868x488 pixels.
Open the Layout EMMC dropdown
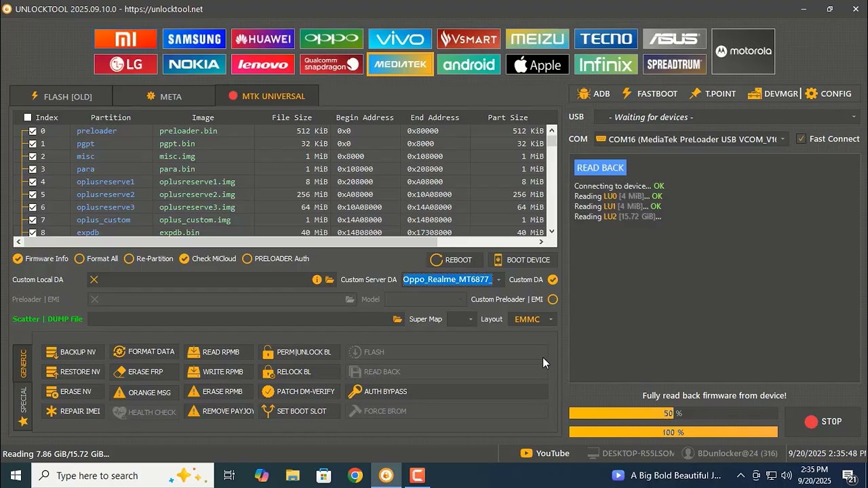(x=532, y=319)
